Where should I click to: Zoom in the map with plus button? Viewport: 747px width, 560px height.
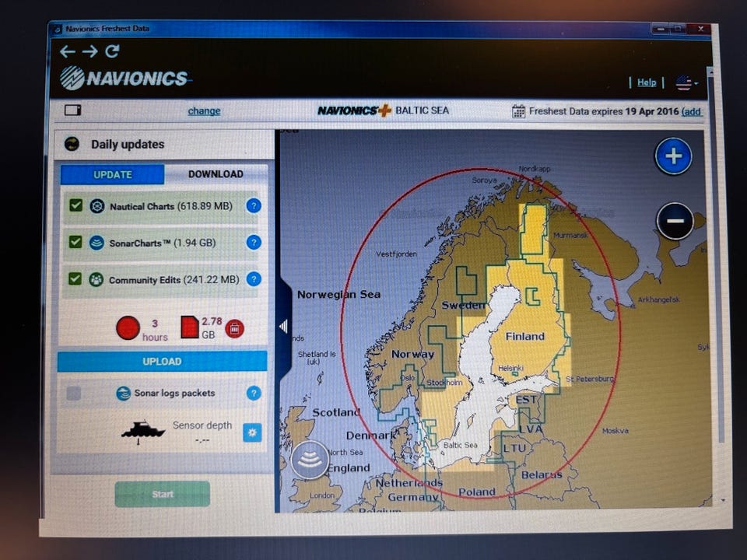(x=673, y=156)
